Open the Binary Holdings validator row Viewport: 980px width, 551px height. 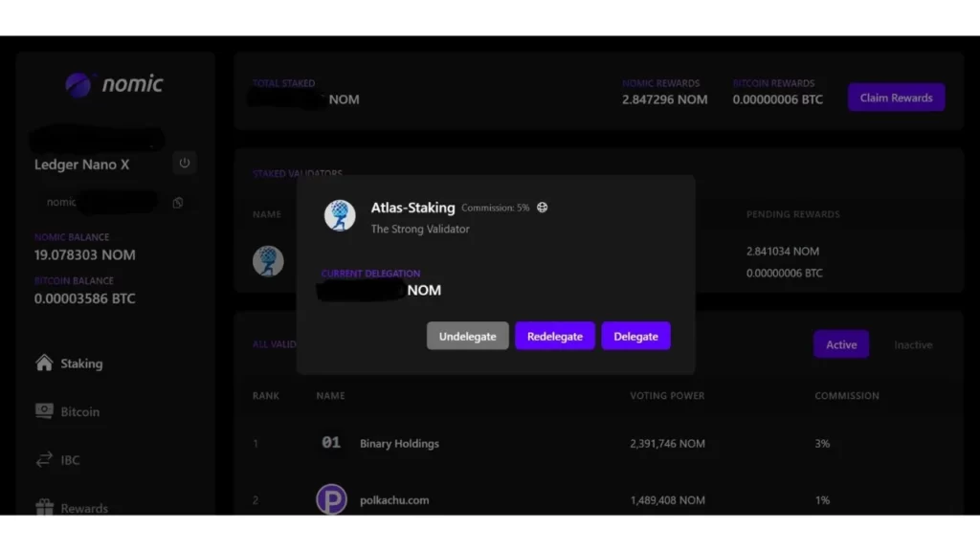(x=599, y=444)
